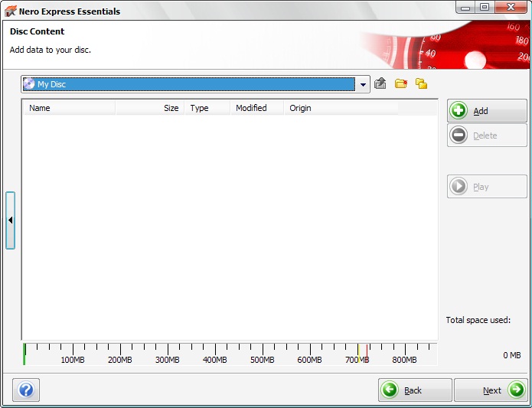Click the Play button
The height and width of the screenshot is (408, 532).
pos(487,187)
